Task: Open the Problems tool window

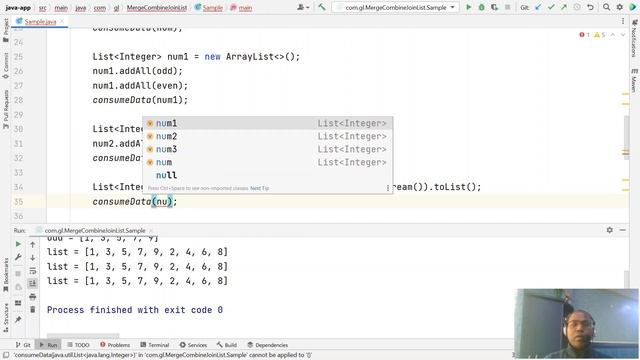Action: click(x=115, y=345)
